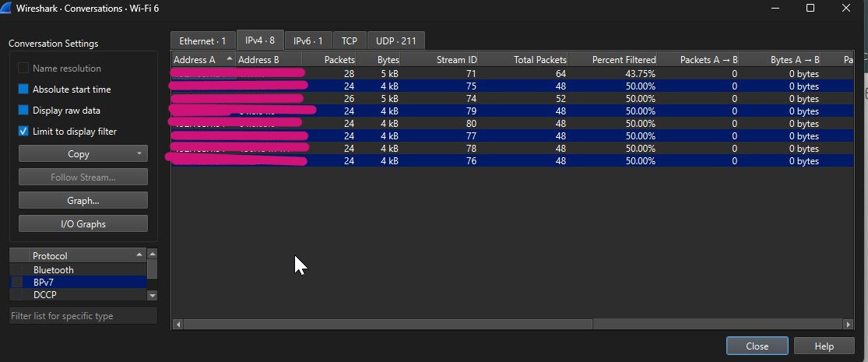Screen dimensions: 868x362
Task: Sort by Total Packets column header
Action: [522, 59]
